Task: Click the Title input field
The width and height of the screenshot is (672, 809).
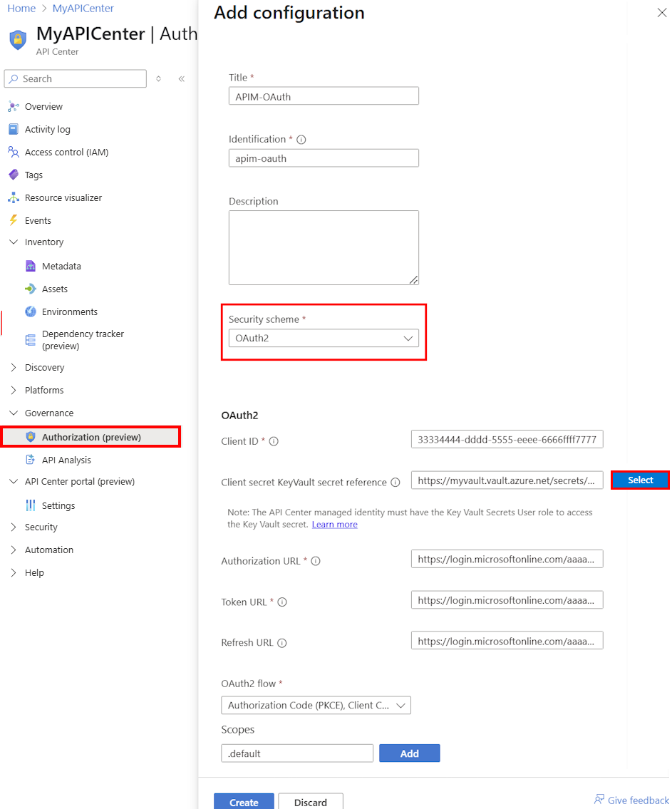Action: point(324,96)
